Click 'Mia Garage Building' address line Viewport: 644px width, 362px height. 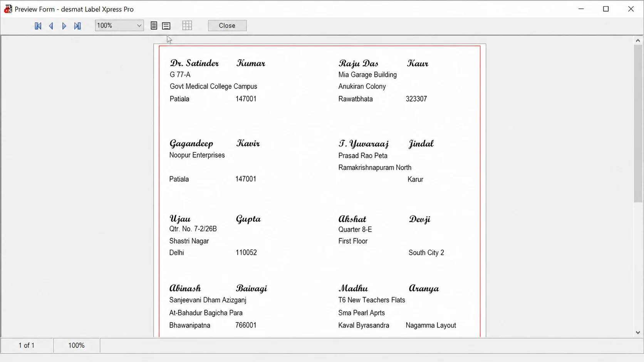[367, 75]
